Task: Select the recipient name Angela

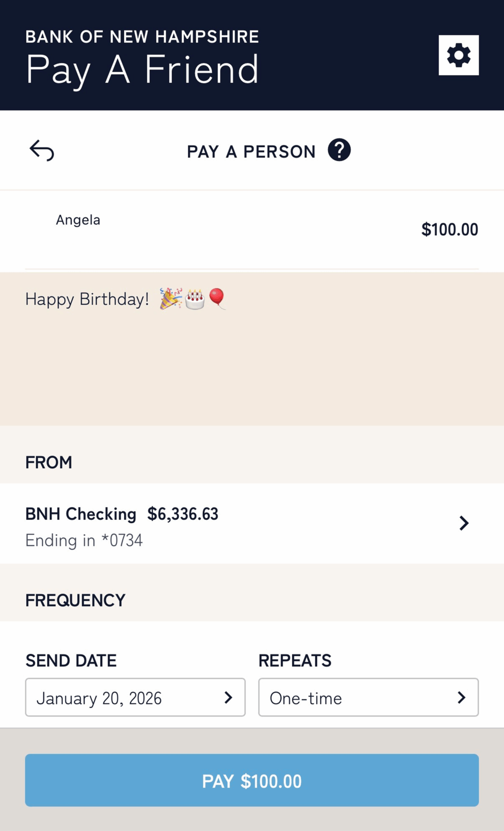Action: click(x=78, y=220)
